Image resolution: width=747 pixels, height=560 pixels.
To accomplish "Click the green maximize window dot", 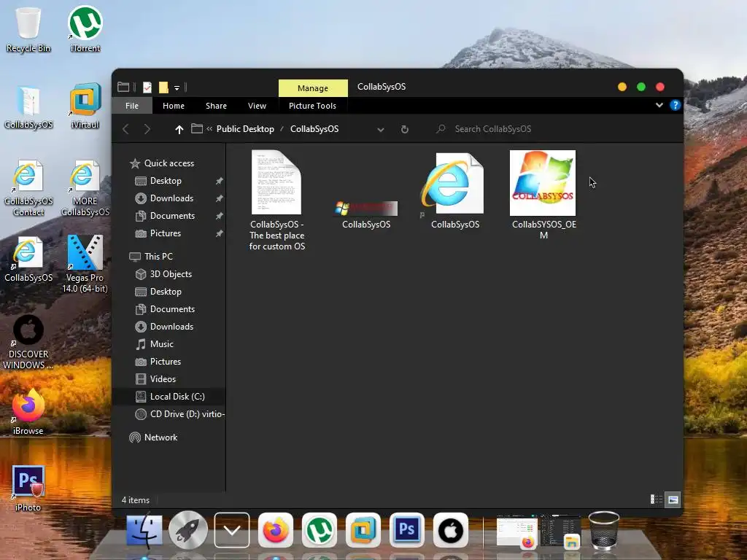I will (641, 87).
